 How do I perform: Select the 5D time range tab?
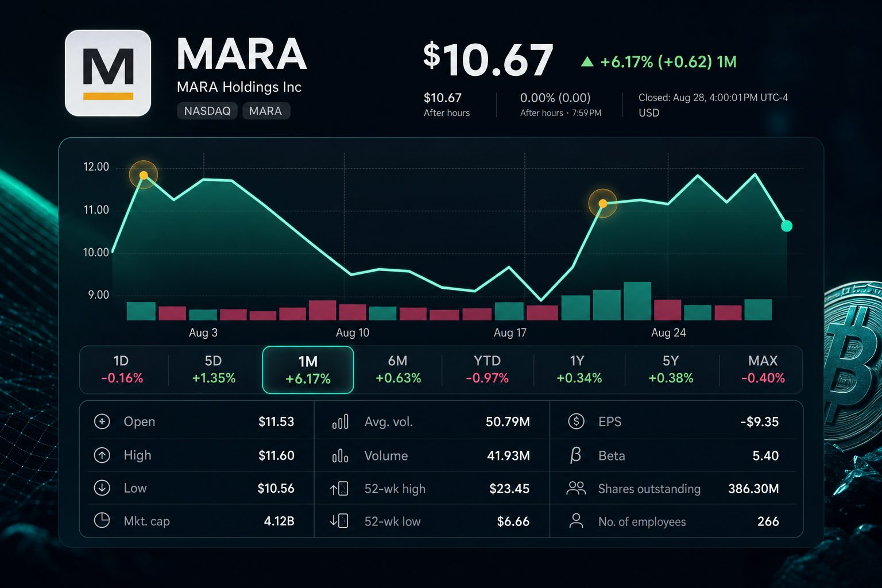[x=214, y=369]
